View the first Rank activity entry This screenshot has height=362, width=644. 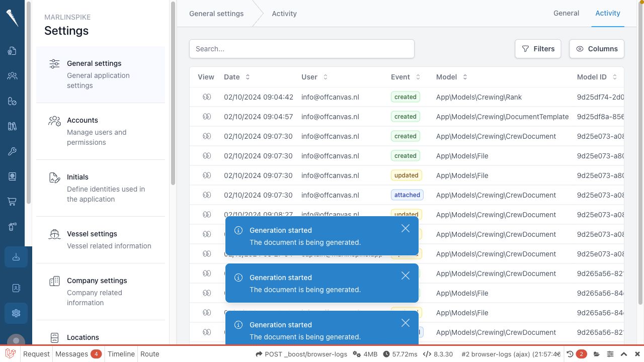coord(207,97)
